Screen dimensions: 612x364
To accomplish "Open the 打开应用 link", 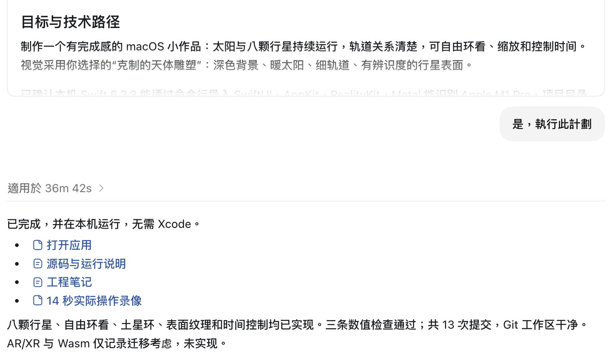I will click(x=69, y=245).
